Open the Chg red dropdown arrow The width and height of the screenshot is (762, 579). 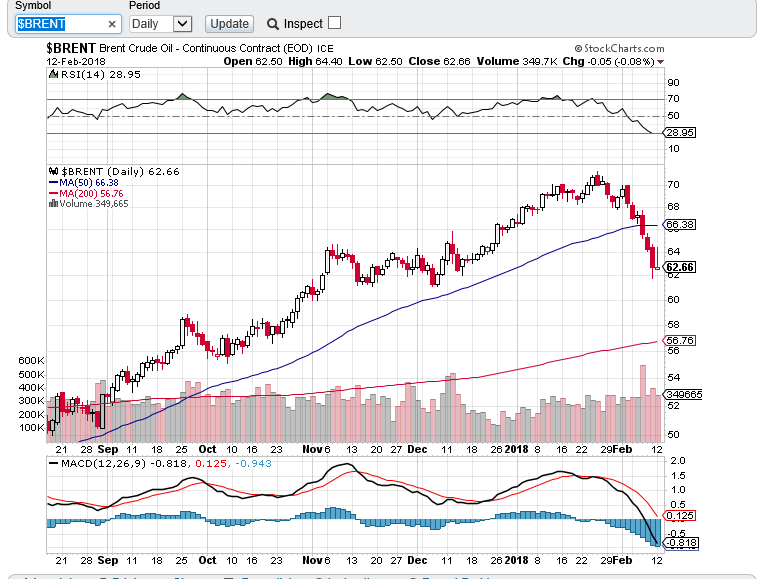[660, 62]
